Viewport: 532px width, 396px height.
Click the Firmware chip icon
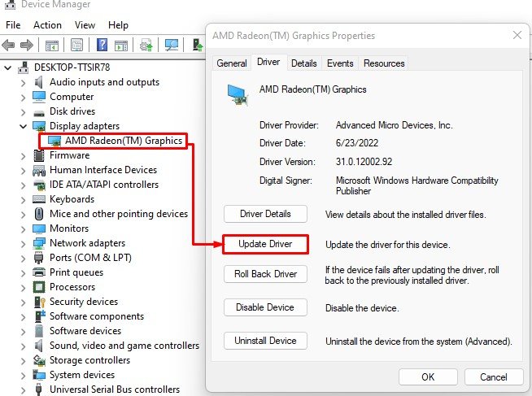click(x=39, y=155)
